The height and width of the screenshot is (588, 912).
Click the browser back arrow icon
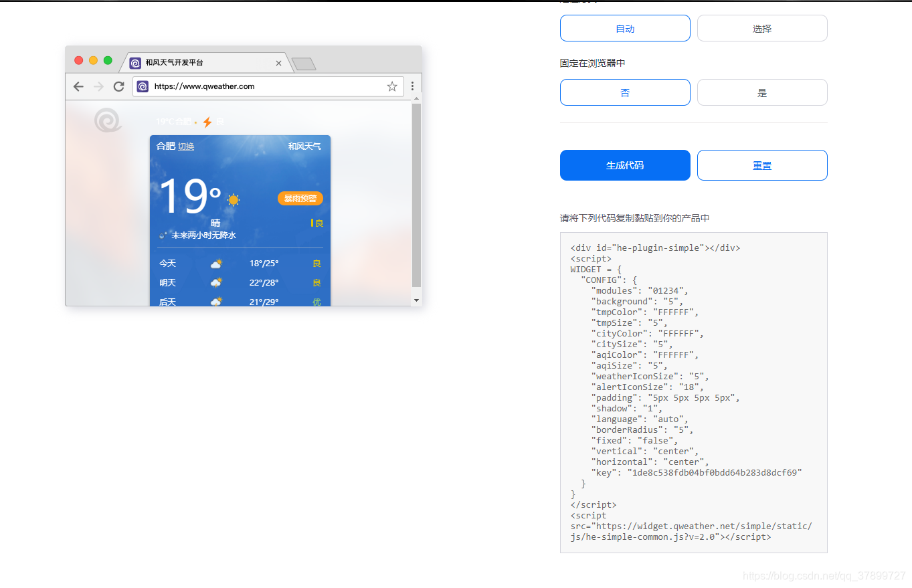coord(78,86)
